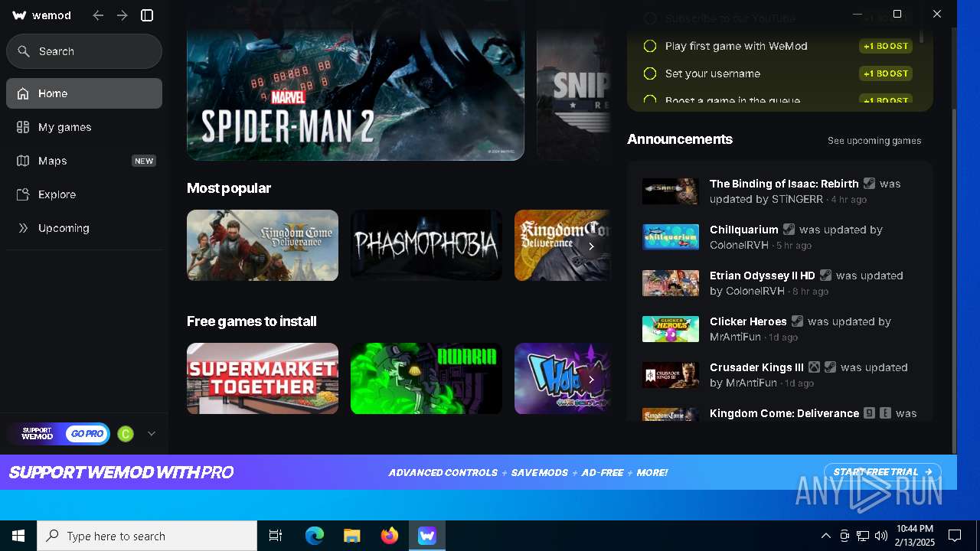
Task: Open My games in sidebar
Action: 84,127
